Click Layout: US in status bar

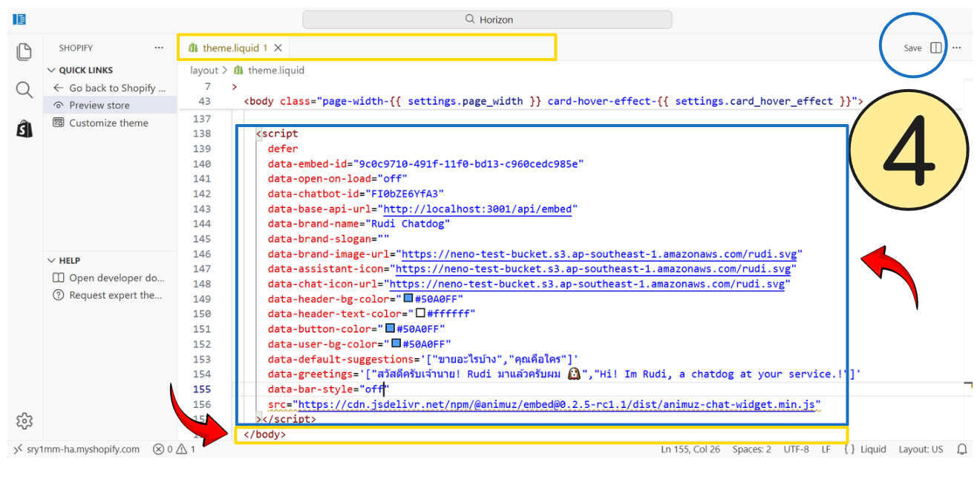coord(921,449)
